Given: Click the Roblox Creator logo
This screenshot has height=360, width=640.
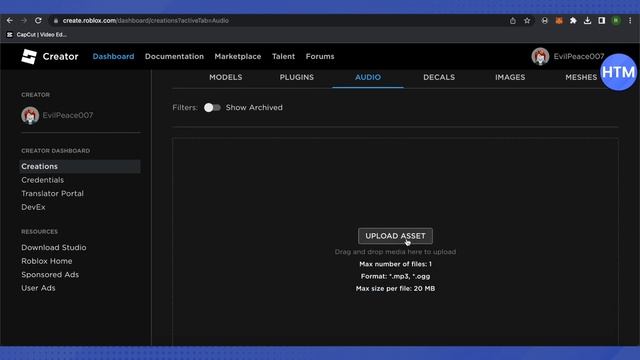Looking at the screenshot, I should [x=49, y=56].
